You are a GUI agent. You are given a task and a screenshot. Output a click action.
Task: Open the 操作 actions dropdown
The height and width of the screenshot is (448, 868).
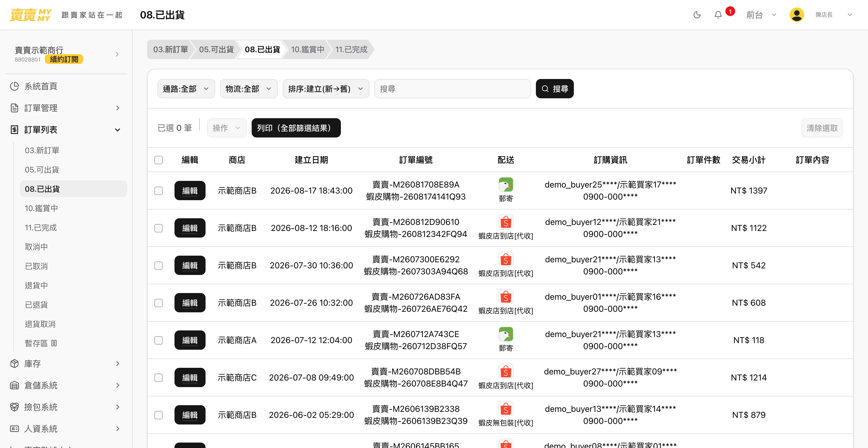[226, 128]
